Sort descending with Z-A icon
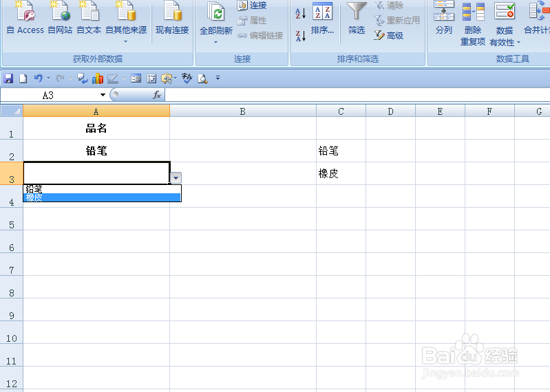This screenshot has width=550, height=392. tap(301, 35)
